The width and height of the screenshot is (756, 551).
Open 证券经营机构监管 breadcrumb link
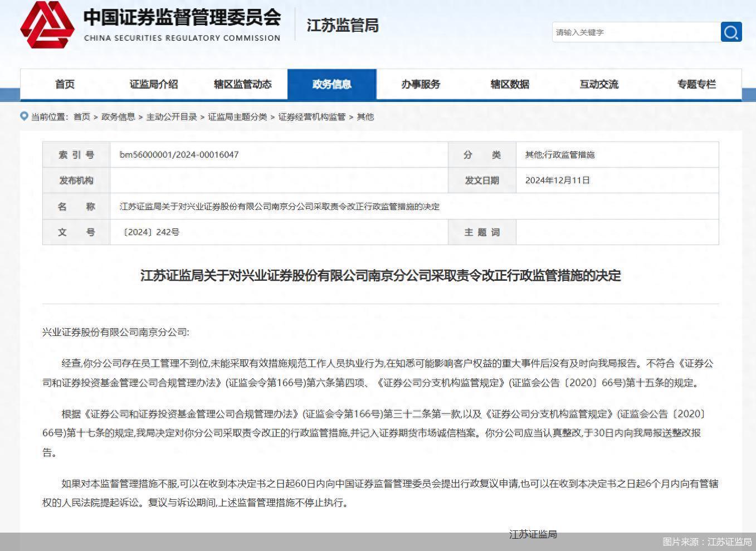click(312, 116)
